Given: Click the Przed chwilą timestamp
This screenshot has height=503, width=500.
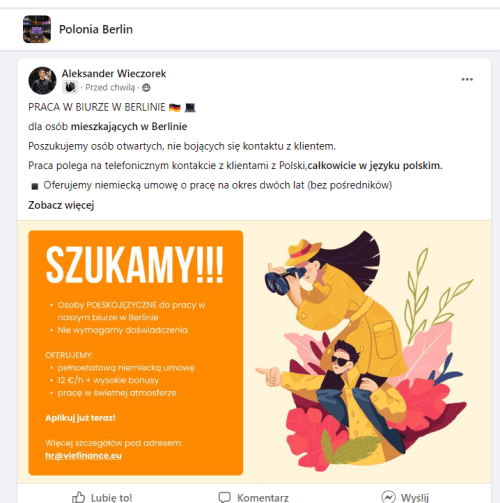Looking at the screenshot, I should 110,88.
